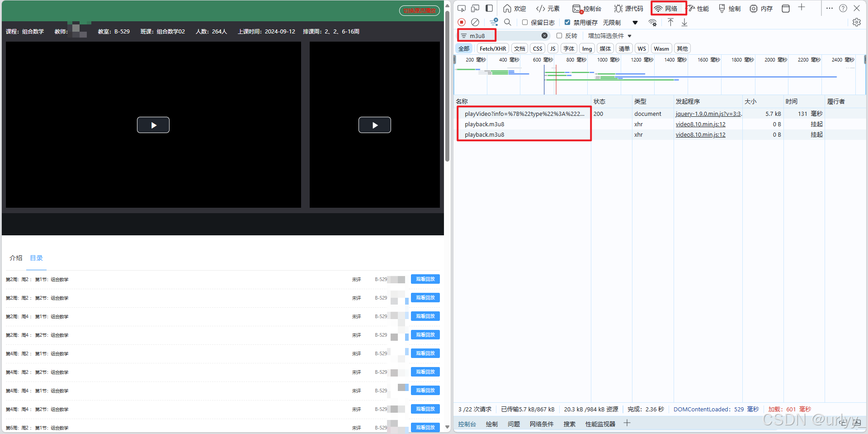Switch to the 控制台 tab
Screen dimensions: 868x434
(587, 9)
